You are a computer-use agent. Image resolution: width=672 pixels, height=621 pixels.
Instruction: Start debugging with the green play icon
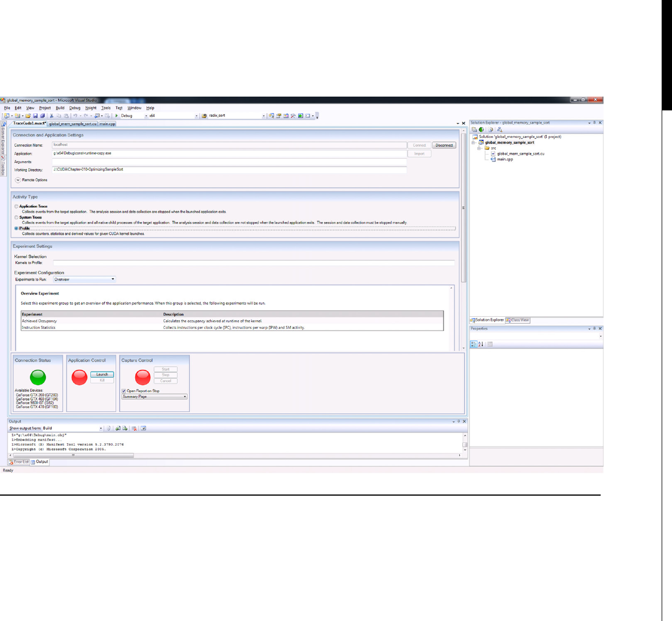[x=116, y=116]
